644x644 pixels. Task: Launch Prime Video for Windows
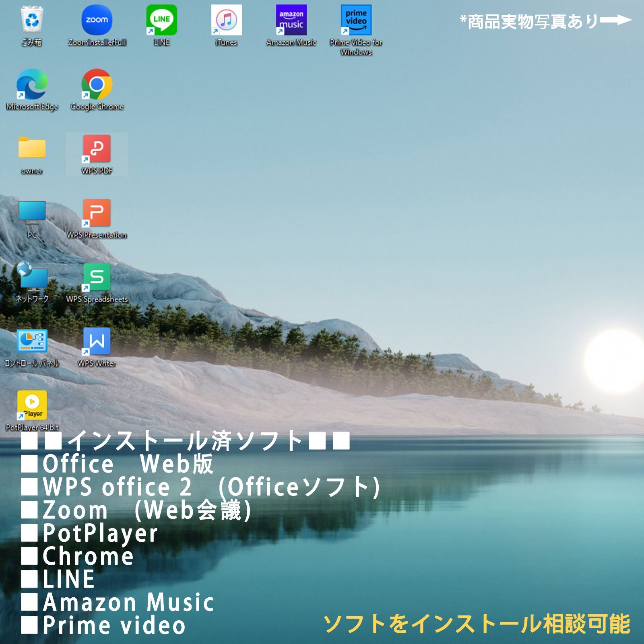[355, 20]
